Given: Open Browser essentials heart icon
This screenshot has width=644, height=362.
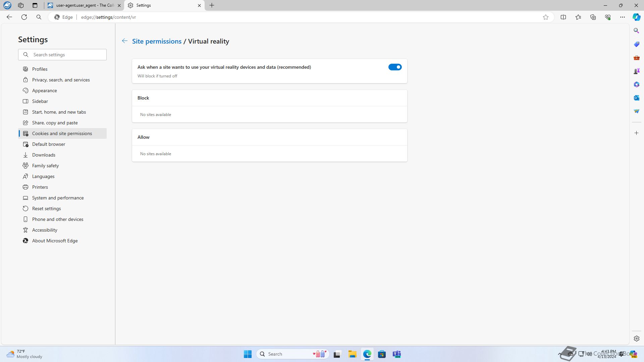Looking at the screenshot, I should coord(608,17).
